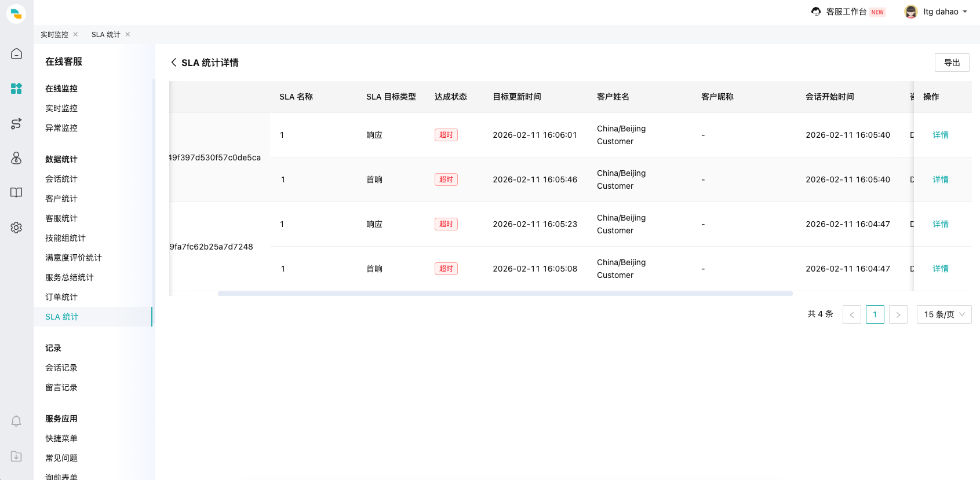Select 会话统计 in the sidebar menu
Screen dimensions: 980x480
point(61,179)
